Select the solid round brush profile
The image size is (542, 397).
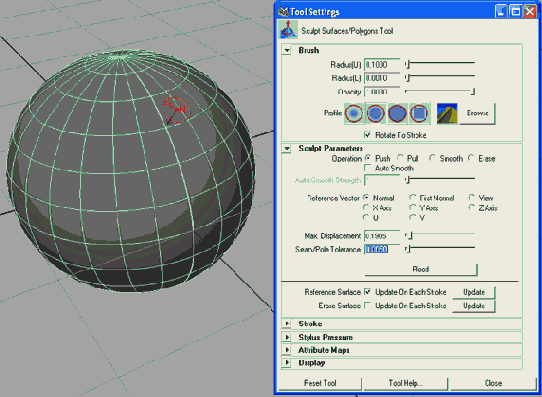click(398, 113)
